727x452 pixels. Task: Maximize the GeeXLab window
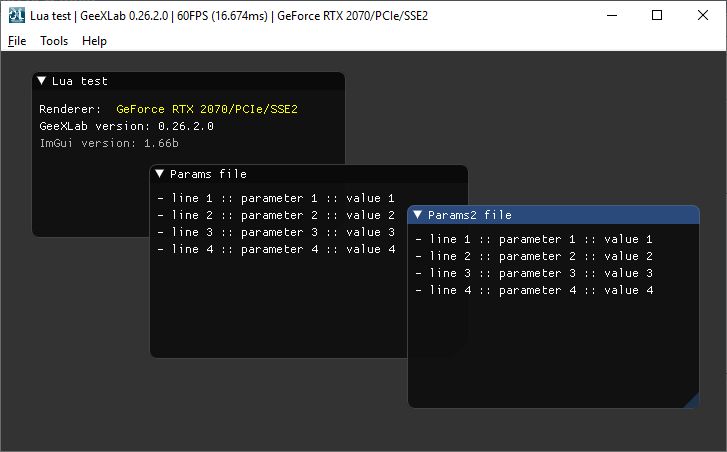click(x=657, y=15)
